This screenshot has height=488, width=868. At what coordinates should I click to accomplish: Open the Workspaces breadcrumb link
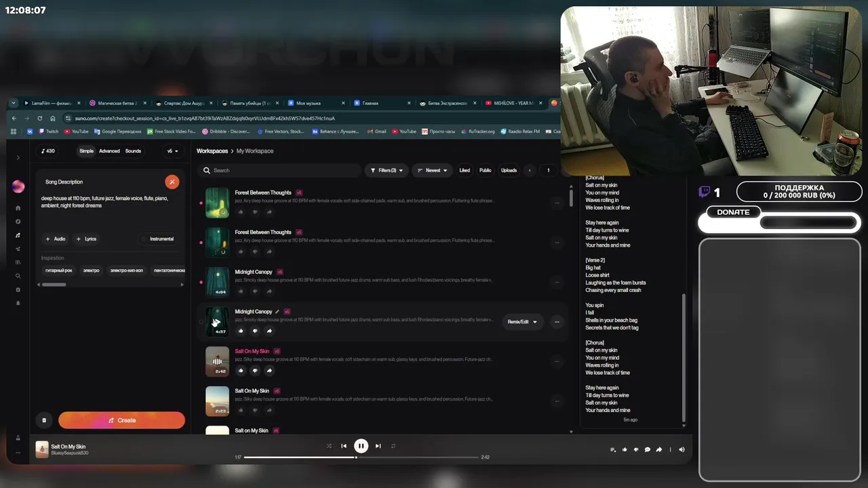(x=212, y=151)
